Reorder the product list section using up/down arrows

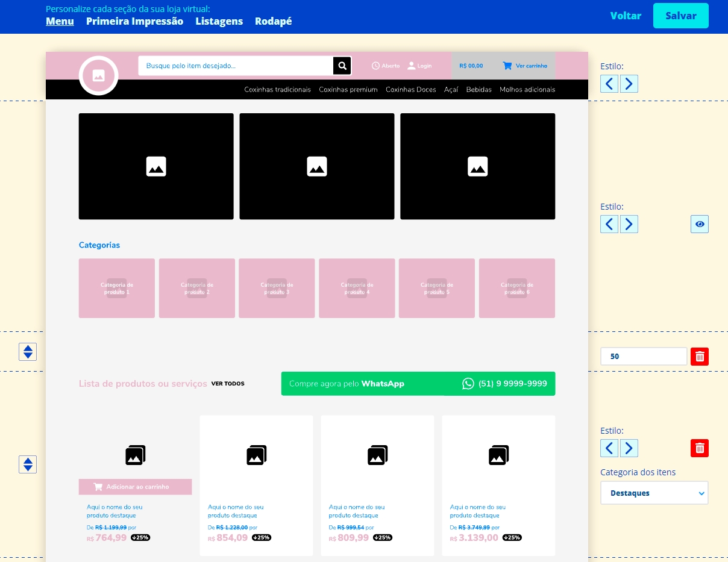(x=28, y=464)
